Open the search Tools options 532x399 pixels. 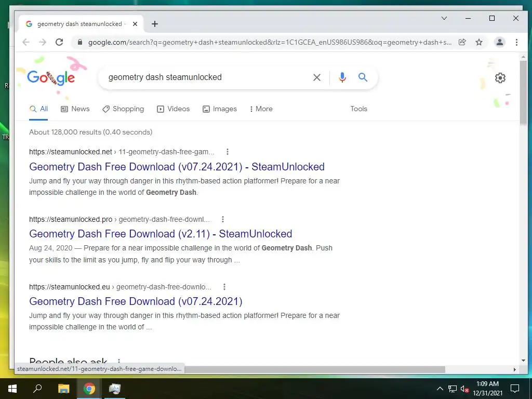358,109
